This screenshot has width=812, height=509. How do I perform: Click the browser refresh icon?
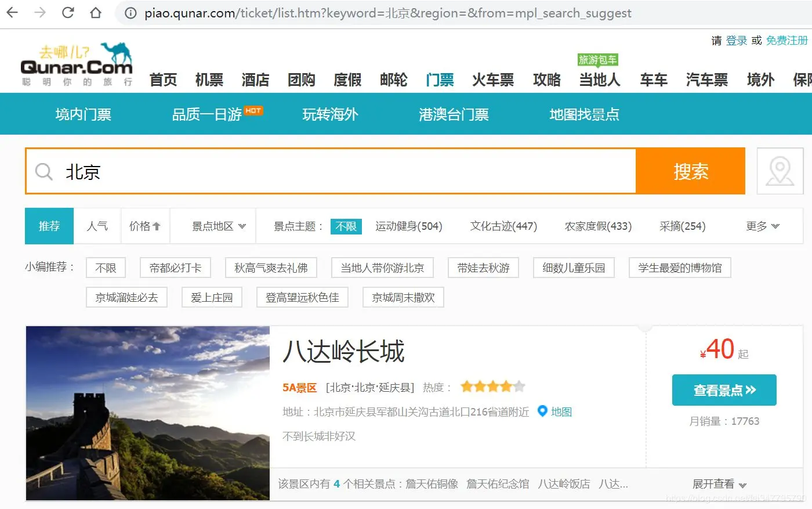(67, 12)
